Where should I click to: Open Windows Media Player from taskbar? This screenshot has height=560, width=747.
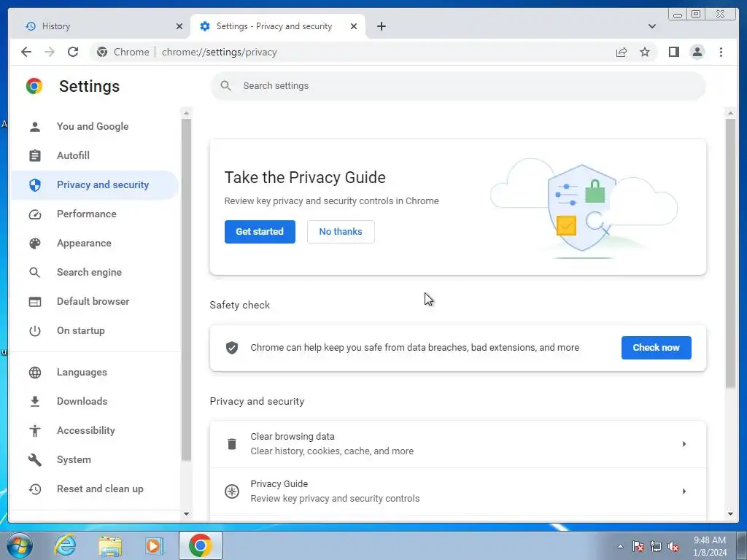click(x=154, y=545)
